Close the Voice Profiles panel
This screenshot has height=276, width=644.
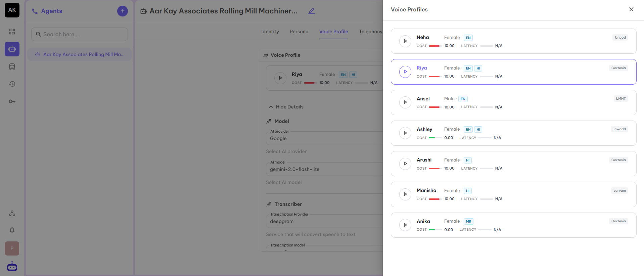coord(631,9)
